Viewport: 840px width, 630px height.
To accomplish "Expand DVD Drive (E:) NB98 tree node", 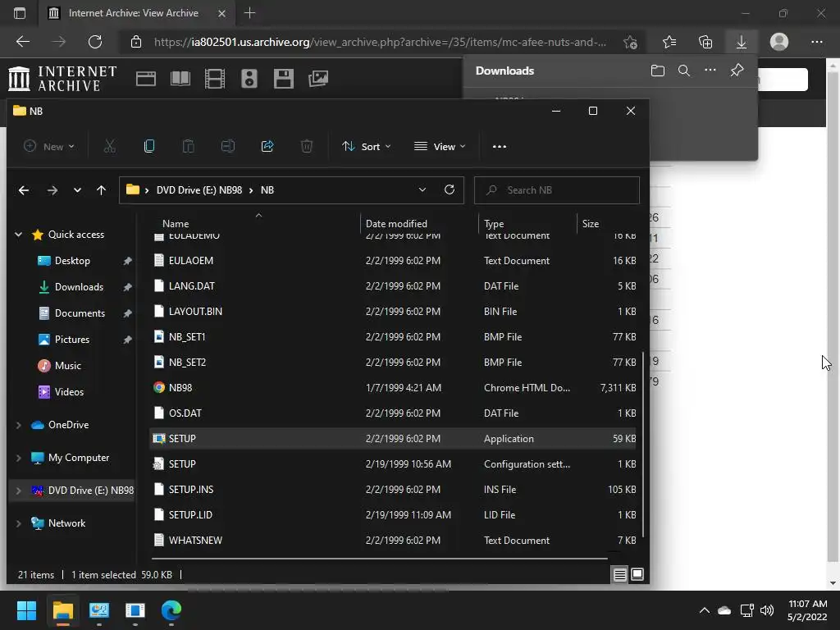I will tap(18, 491).
